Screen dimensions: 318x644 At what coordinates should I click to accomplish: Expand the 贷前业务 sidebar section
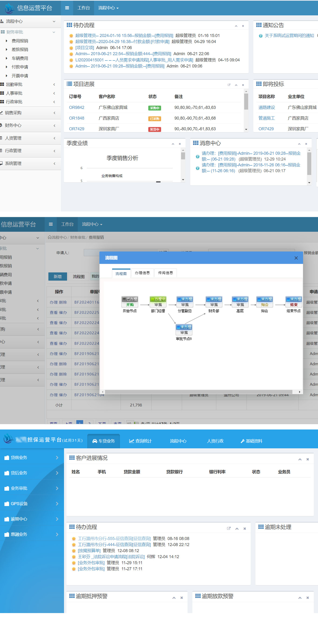(x=32, y=457)
